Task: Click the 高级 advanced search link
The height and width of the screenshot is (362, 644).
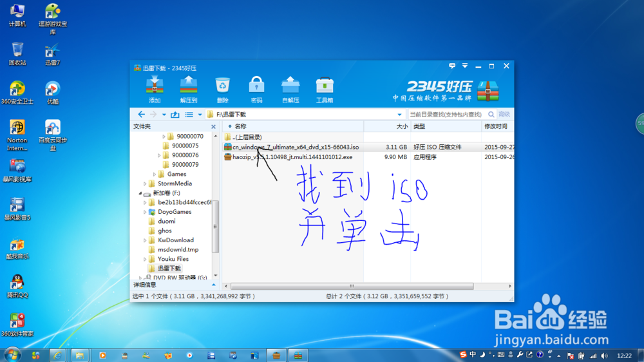Action: [x=504, y=114]
